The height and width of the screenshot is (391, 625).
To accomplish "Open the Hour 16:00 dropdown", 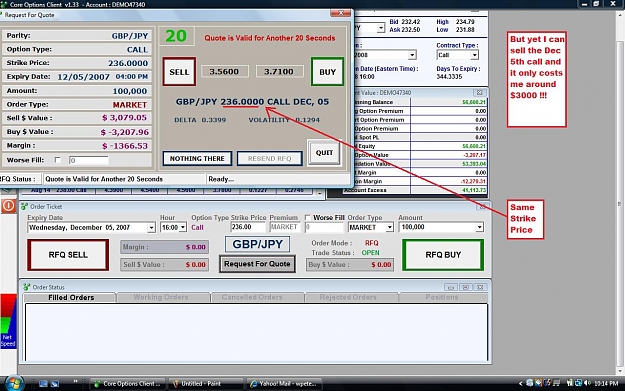I will (183, 228).
